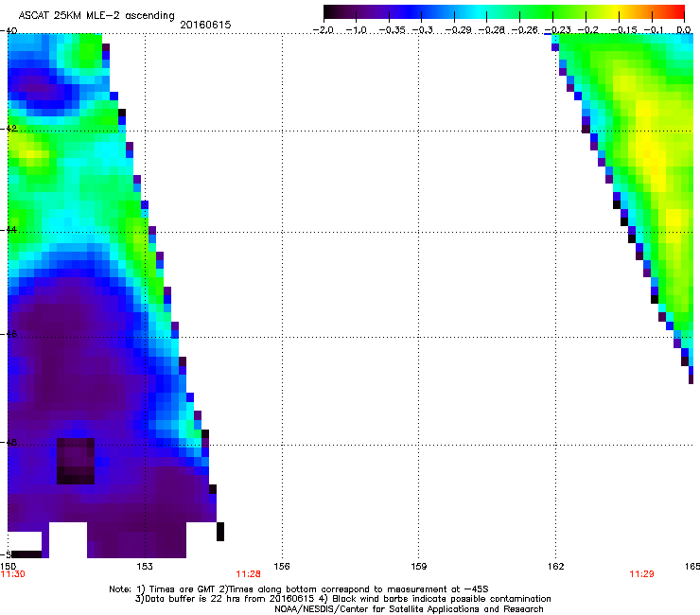
Task: Click the red time label 11:28
Action: pos(248,574)
